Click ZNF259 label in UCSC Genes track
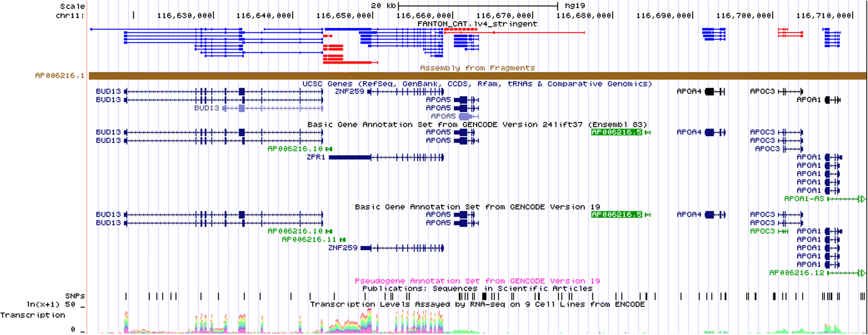This screenshot has width=868, height=335. [x=349, y=91]
